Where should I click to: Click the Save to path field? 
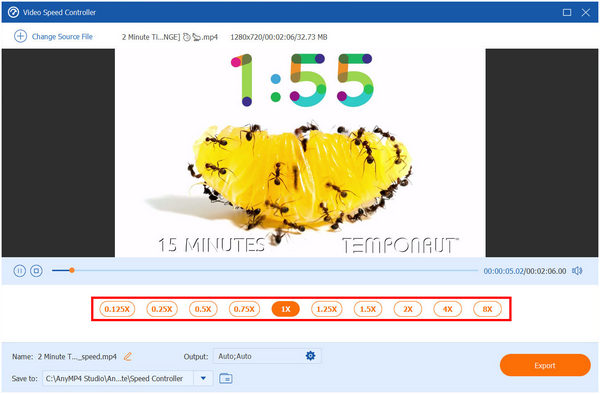tap(118, 378)
